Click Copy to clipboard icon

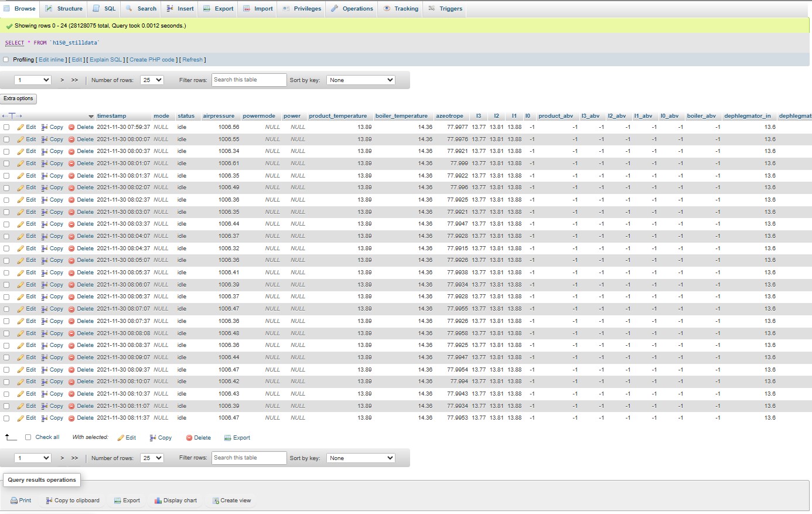[x=49, y=501]
